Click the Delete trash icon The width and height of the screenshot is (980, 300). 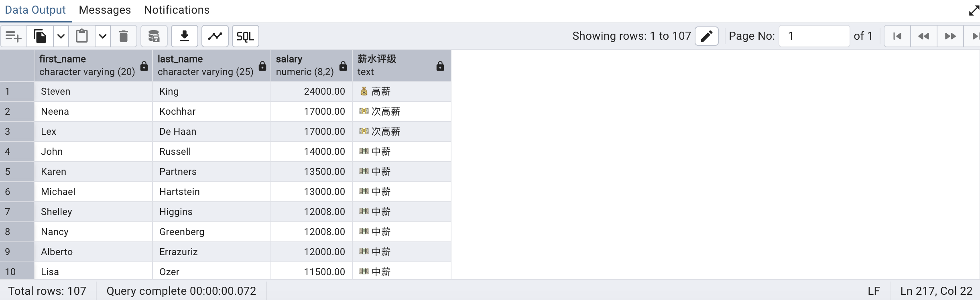tap(124, 36)
